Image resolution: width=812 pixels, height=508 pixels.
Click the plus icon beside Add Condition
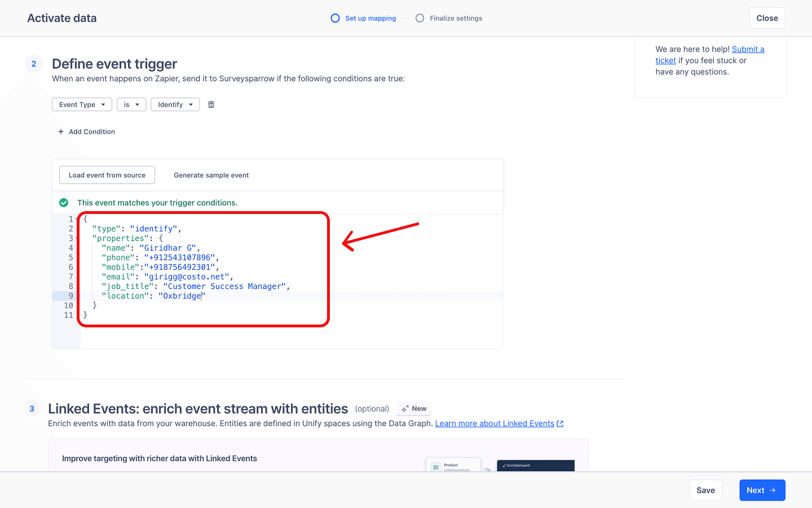click(61, 132)
